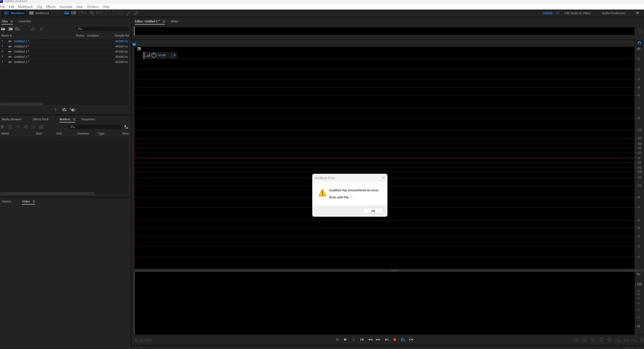644x349 pixels.
Task: Adjust the HUD volume knob
Action: pyautogui.click(x=154, y=55)
